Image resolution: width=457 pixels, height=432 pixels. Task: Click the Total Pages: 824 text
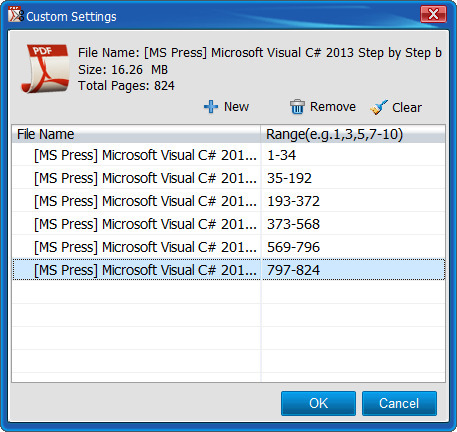click(x=126, y=86)
